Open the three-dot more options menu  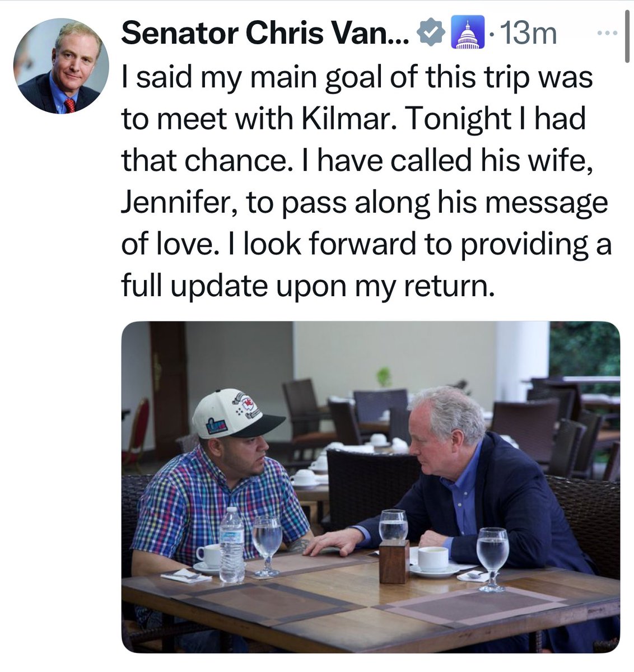click(x=606, y=34)
